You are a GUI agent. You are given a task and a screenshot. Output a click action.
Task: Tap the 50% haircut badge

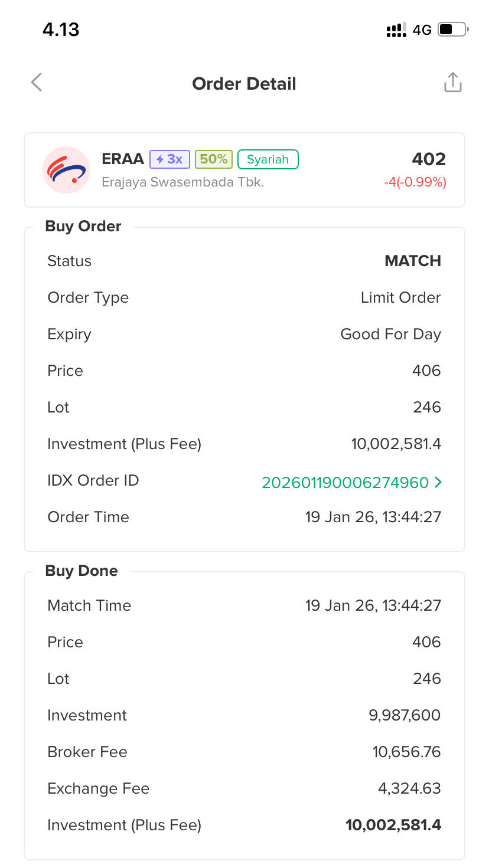coord(213,159)
